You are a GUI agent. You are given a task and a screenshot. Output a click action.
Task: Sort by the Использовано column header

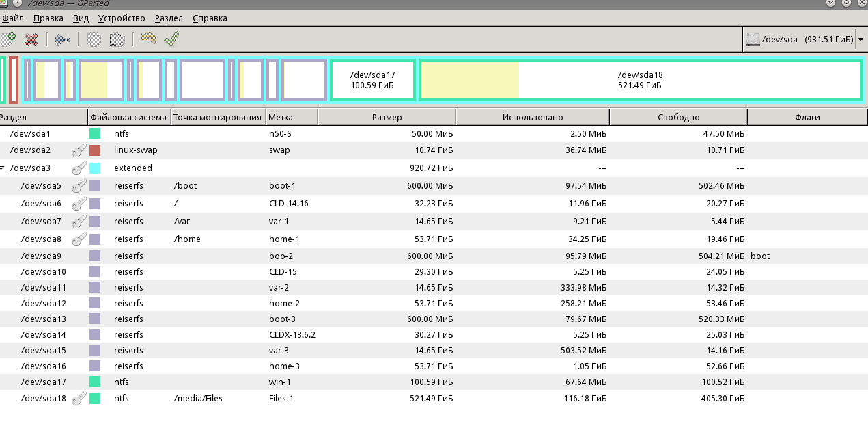[x=533, y=117]
